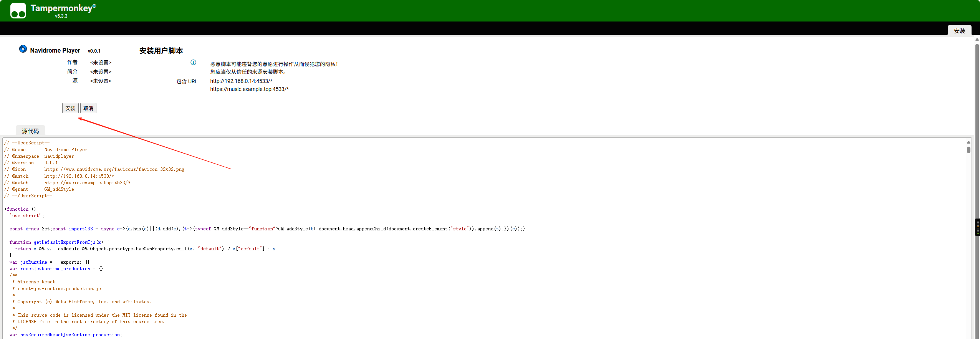
Task: Click the @name Navidrome Player code line
Action: (46, 150)
